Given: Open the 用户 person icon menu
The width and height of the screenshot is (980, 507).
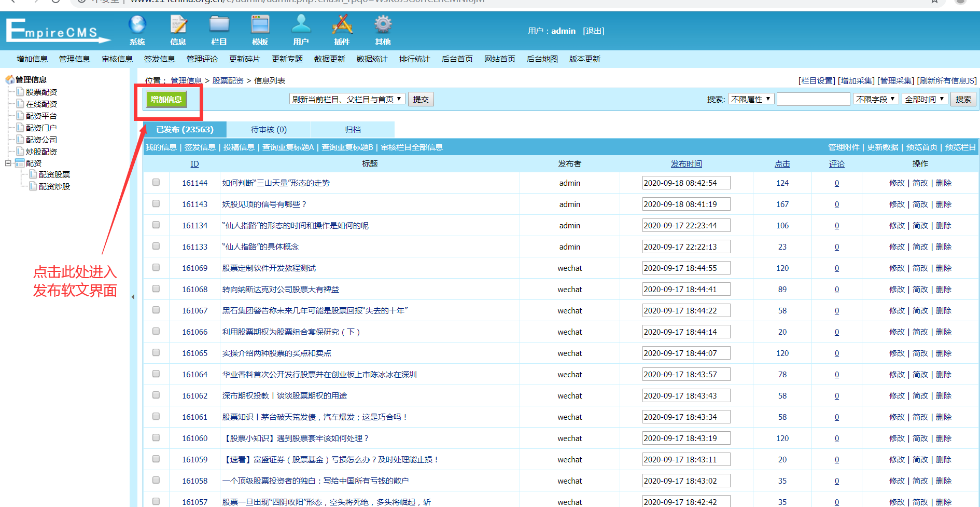Looking at the screenshot, I should (301, 31).
